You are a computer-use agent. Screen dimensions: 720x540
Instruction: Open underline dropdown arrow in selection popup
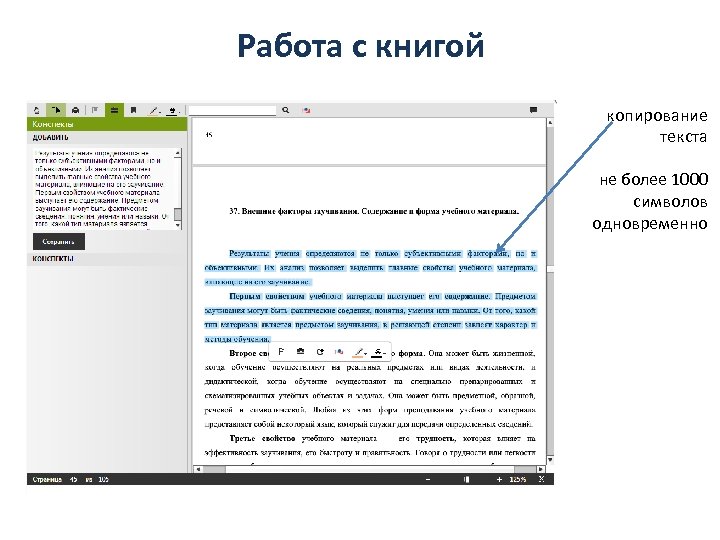coord(384,354)
